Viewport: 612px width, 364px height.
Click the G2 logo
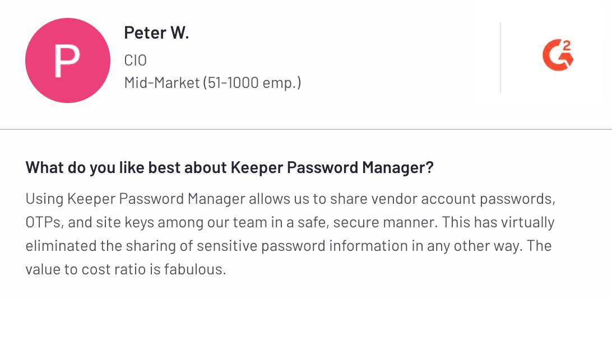pos(557,57)
